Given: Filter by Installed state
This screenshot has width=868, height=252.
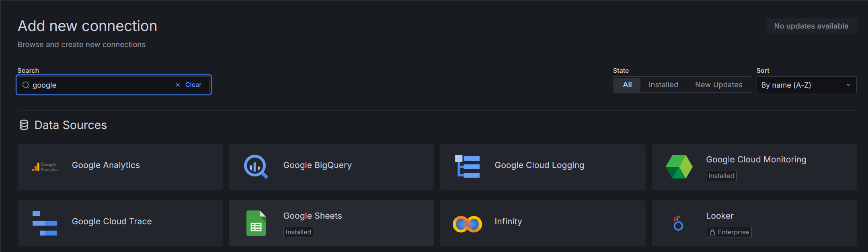Looking at the screenshot, I should pyautogui.click(x=663, y=85).
